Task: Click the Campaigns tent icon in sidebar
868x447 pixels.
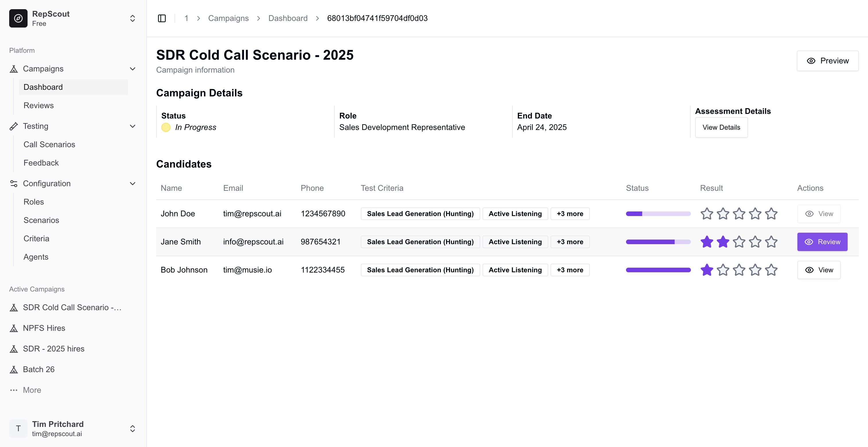Action: click(x=14, y=69)
